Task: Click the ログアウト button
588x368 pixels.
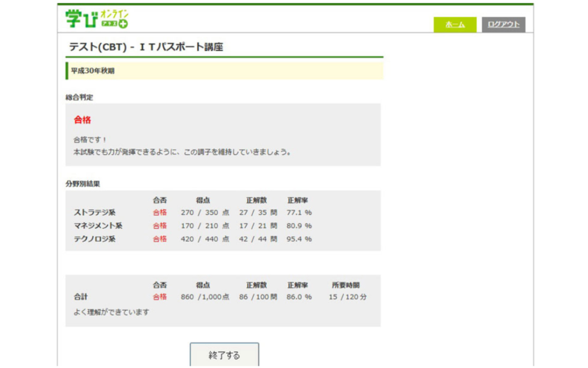Action: (x=504, y=24)
